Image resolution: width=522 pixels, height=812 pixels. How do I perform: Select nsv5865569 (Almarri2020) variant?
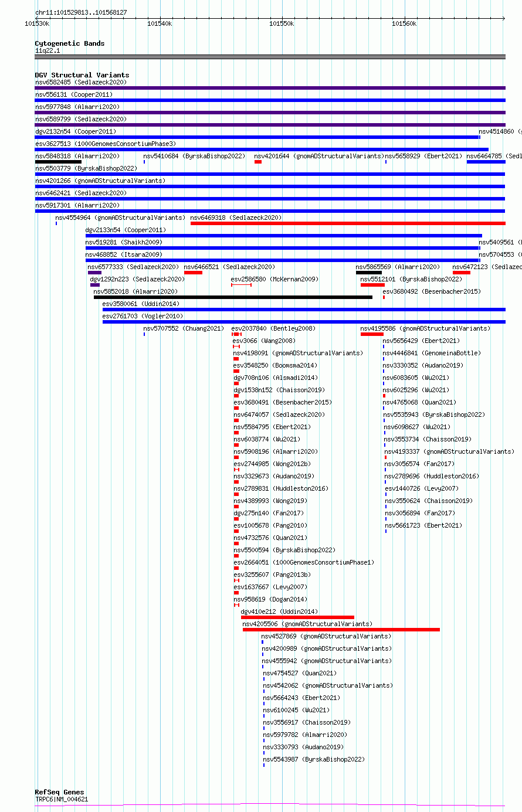coord(398,267)
